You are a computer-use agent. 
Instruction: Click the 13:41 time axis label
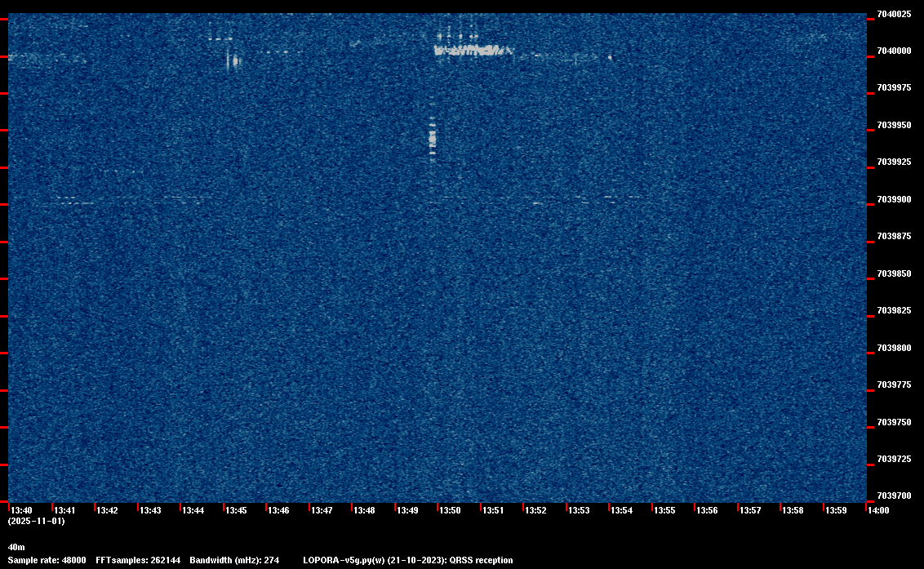(x=64, y=510)
